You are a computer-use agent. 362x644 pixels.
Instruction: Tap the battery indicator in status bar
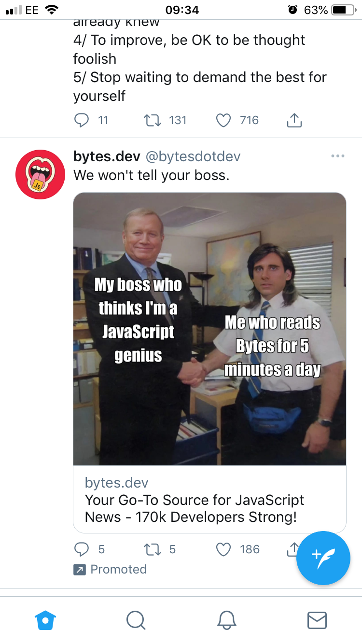coord(343,10)
